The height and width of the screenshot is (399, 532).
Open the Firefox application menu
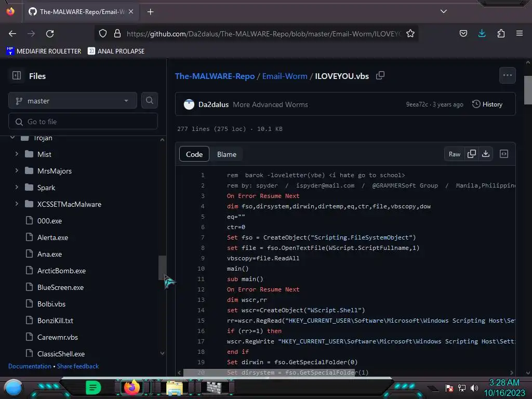pos(520,33)
